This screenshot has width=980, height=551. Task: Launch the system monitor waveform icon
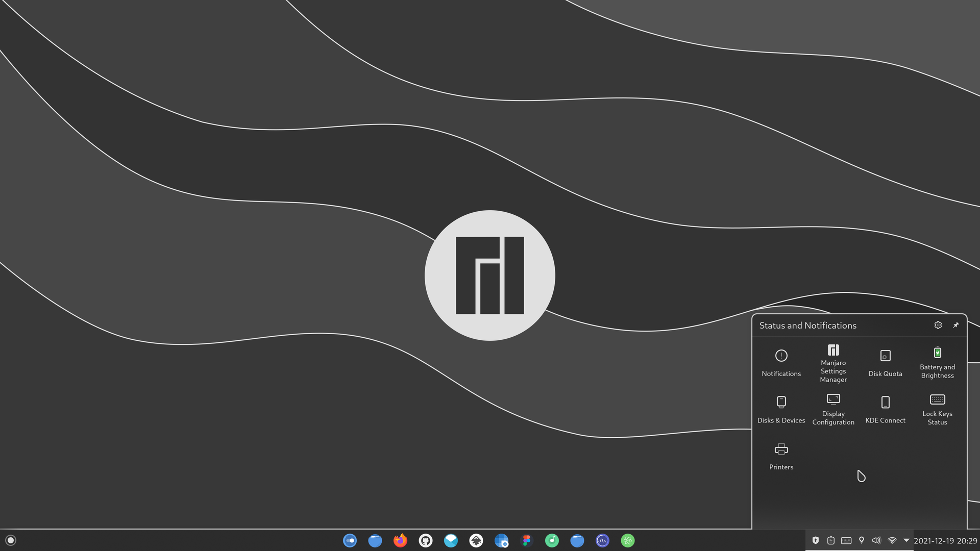click(x=602, y=540)
